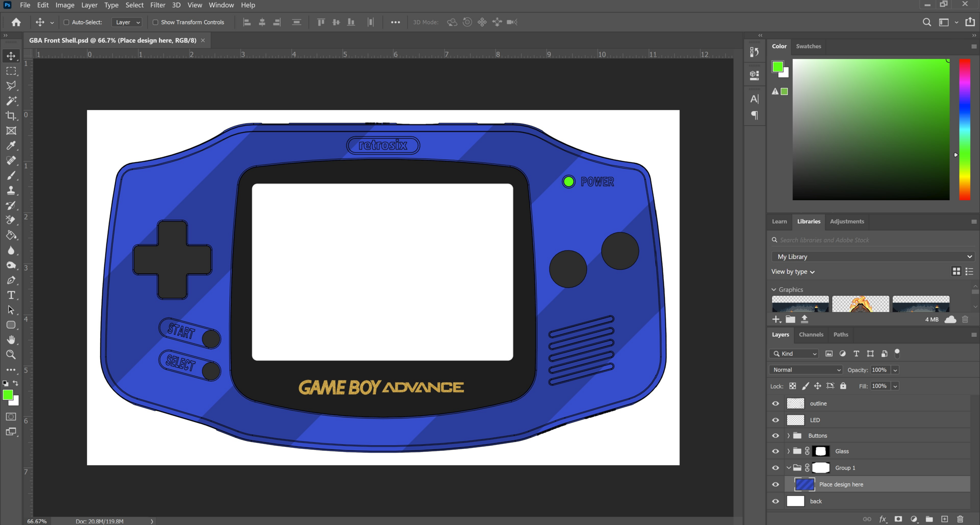Open the Align top edges control
The image size is (980, 525).
coord(321,22)
